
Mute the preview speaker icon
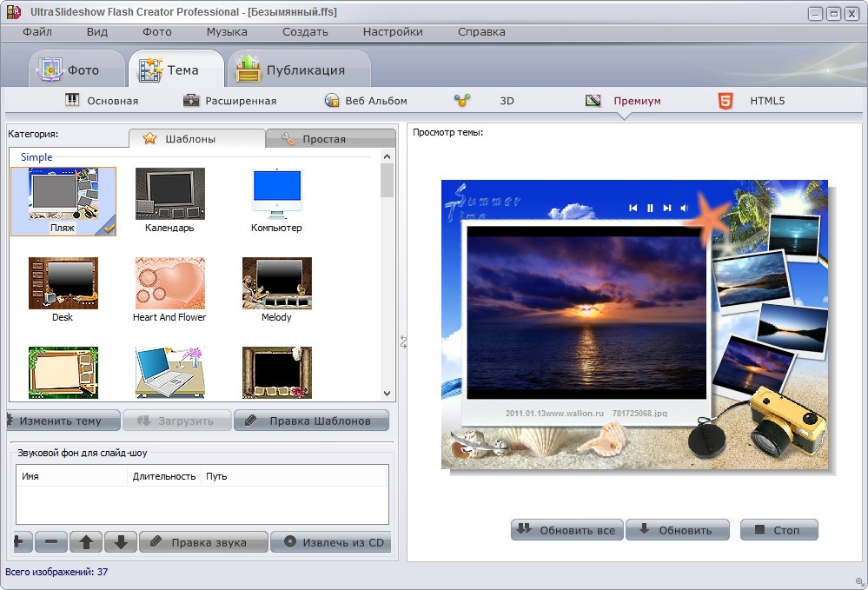(x=685, y=208)
